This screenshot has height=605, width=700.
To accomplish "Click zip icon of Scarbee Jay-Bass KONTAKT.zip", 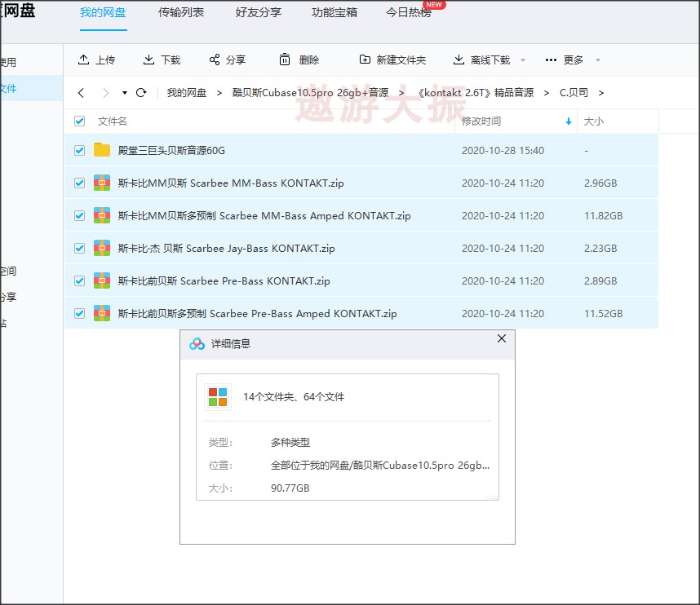I will [x=102, y=248].
